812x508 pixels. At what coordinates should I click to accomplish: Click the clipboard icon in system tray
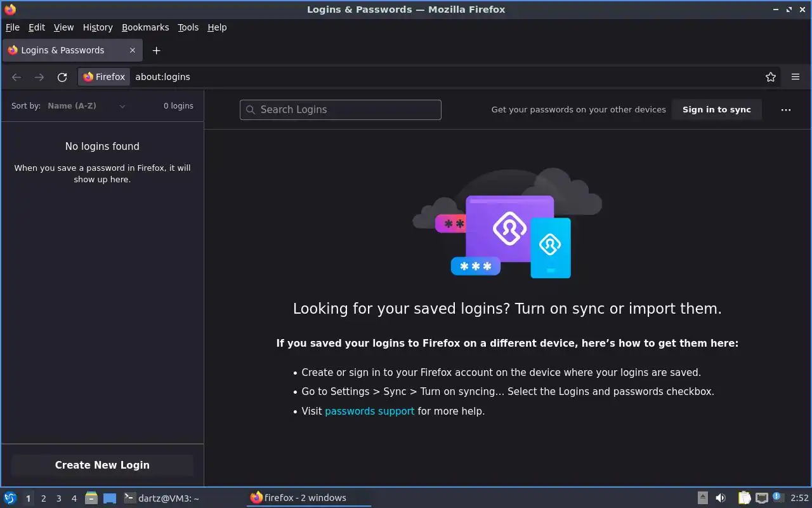[745, 498]
